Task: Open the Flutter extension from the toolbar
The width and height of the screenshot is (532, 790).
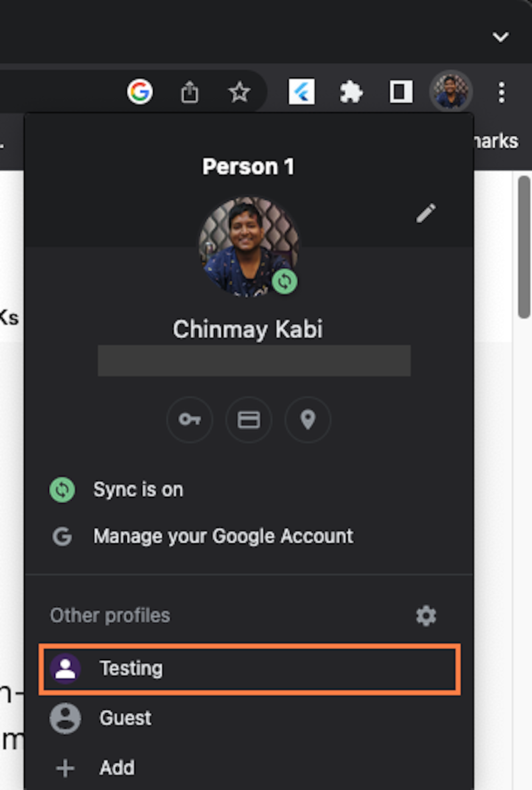Action: pos(302,92)
